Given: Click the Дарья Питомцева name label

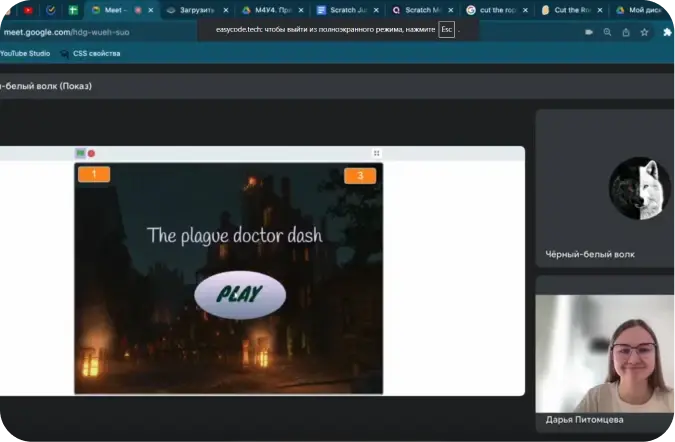Looking at the screenshot, I should tap(584, 420).
